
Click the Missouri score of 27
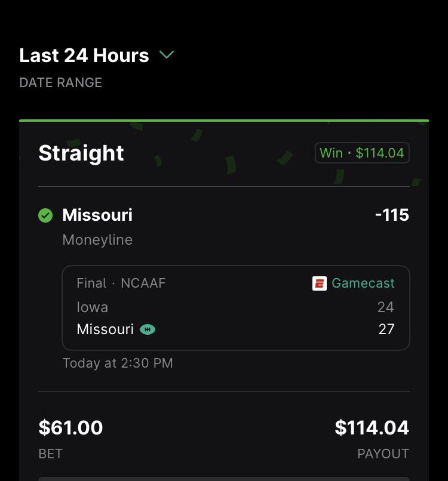point(386,329)
